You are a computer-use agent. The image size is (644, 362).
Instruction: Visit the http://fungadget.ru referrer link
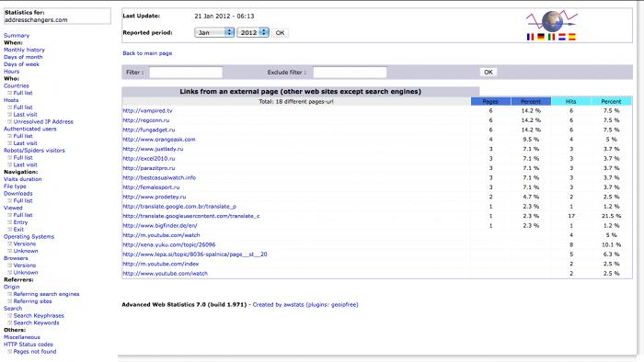click(x=149, y=130)
